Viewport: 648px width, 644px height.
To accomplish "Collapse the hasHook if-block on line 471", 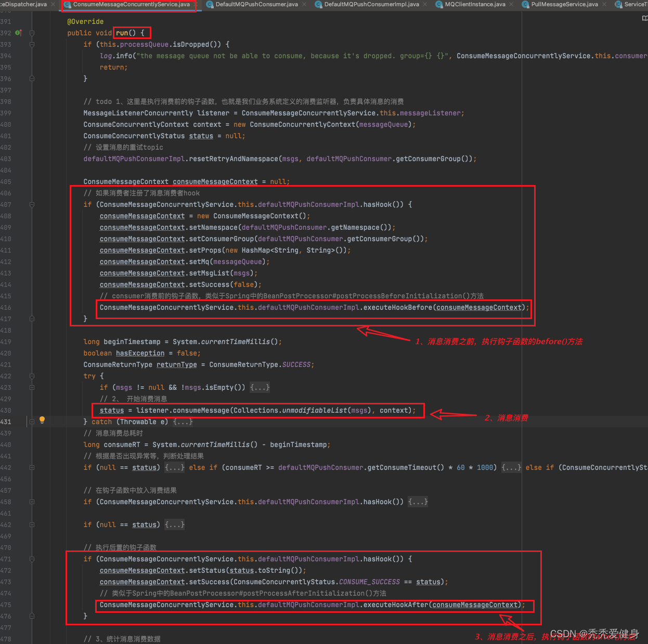I will pyautogui.click(x=32, y=559).
